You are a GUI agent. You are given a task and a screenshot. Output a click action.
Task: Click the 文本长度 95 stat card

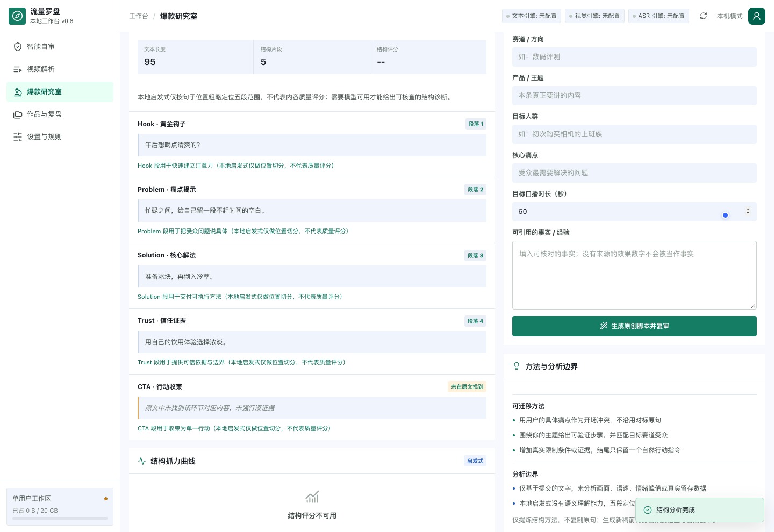pos(195,57)
